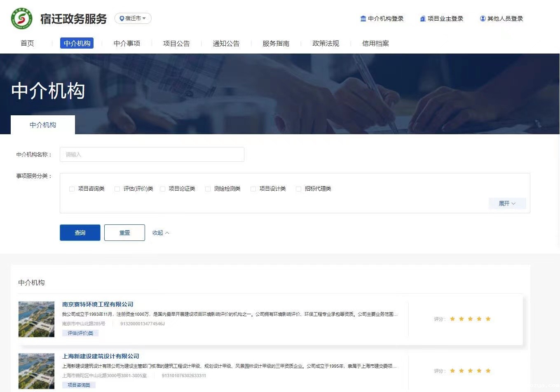Open the 信用档案 menu item
The height and width of the screenshot is (392, 560).
[x=375, y=43]
